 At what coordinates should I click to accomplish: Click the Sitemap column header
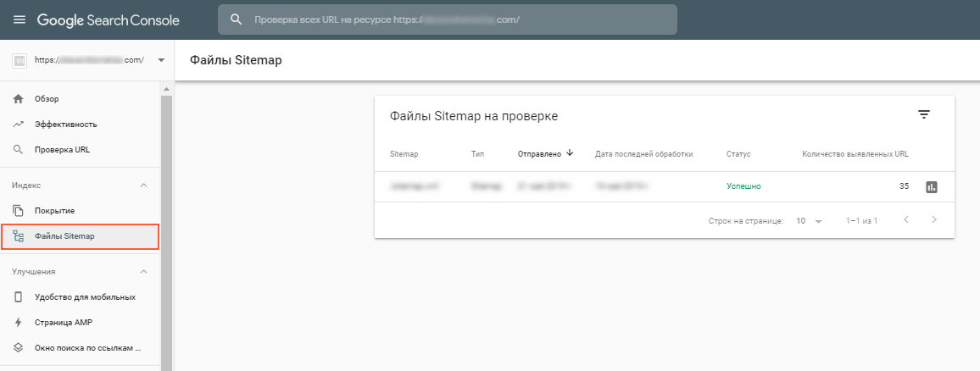[404, 154]
